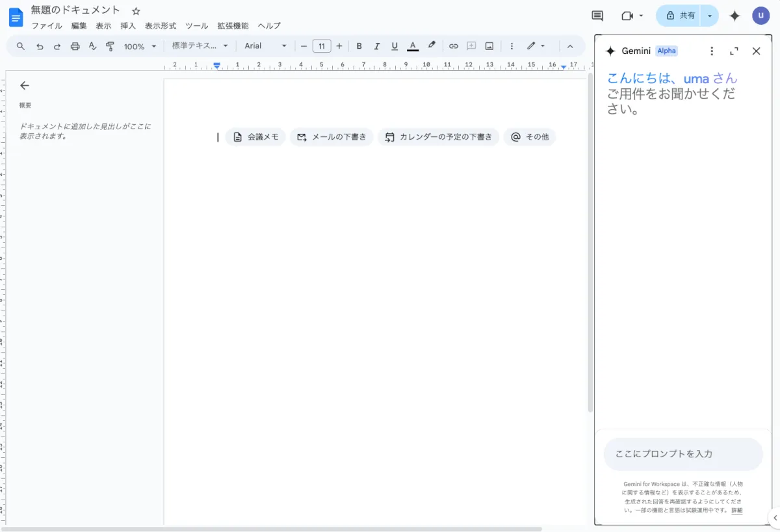Open the 表示形式 menu
This screenshot has height=532, width=780.
(x=161, y=26)
